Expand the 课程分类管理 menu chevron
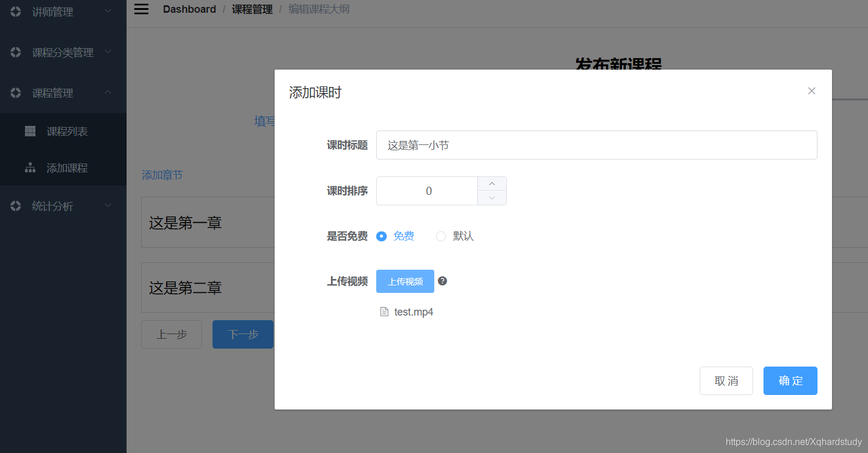 point(108,52)
